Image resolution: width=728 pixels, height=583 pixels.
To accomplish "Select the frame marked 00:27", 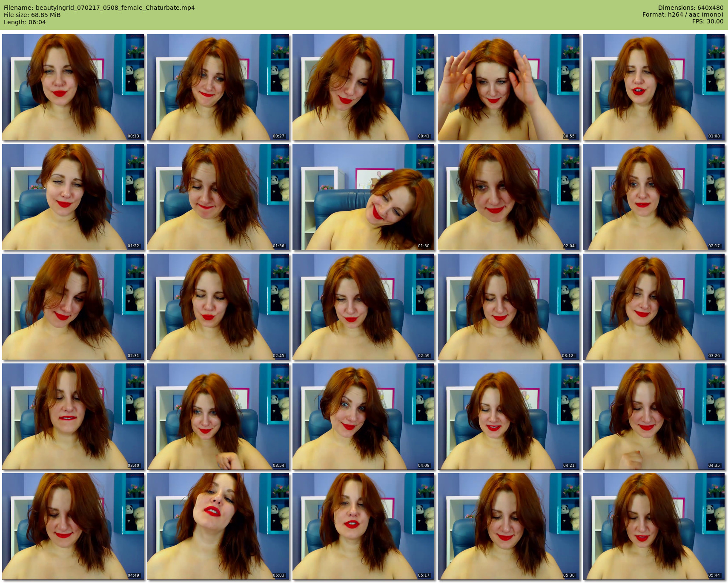I will (218, 87).
